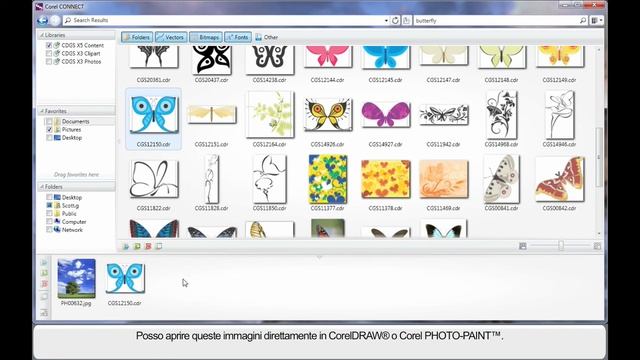Check the CDGS X3 Clipart library

tap(49, 53)
